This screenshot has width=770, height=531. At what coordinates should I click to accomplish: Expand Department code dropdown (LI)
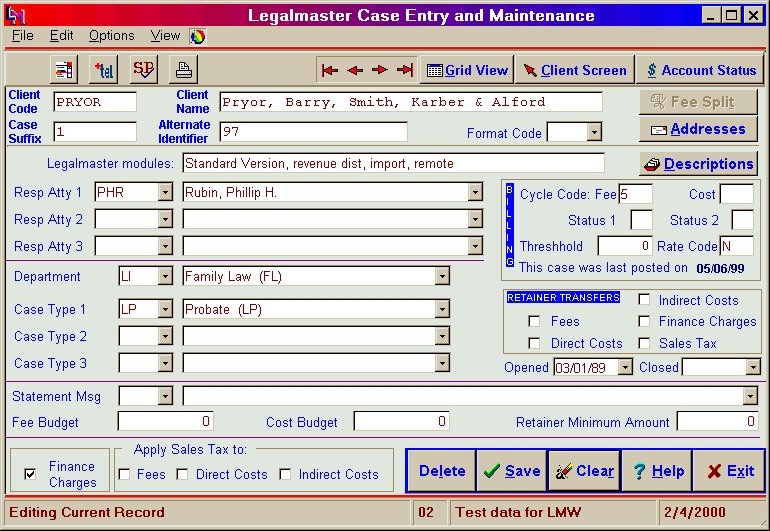point(165,277)
